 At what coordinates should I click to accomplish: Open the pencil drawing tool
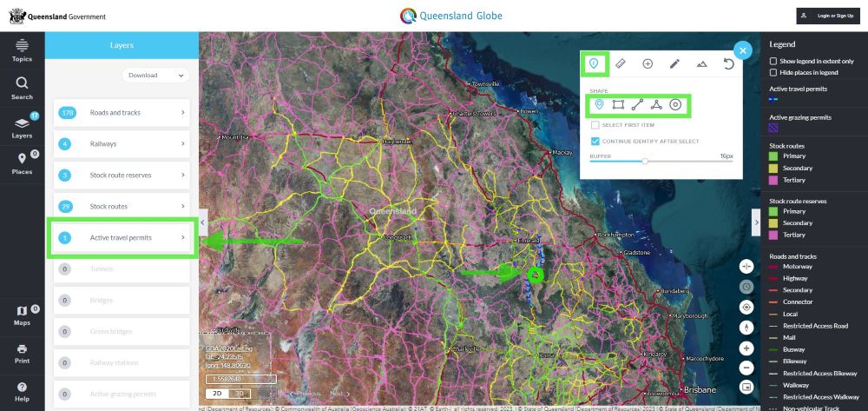pyautogui.click(x=674, y=63)
